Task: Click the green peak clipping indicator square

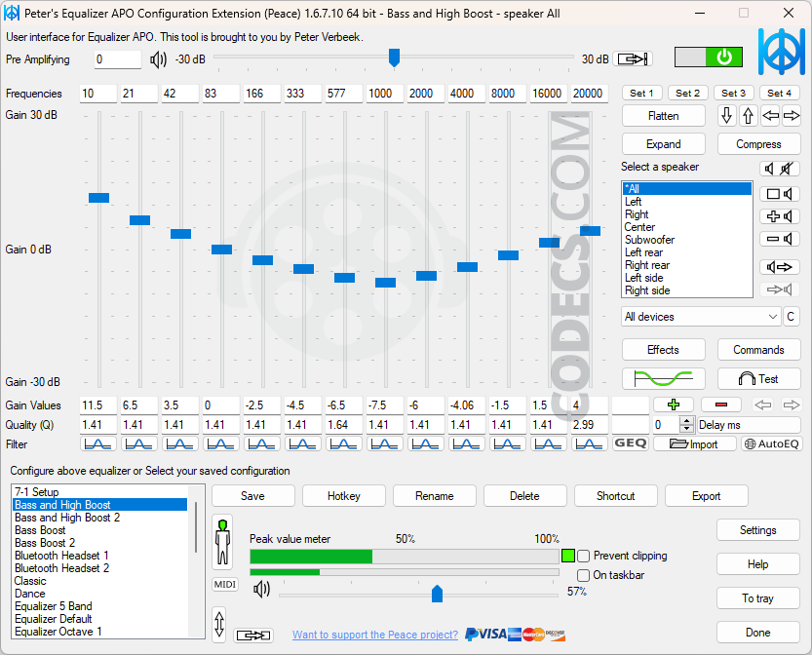Action: point(568,557)
